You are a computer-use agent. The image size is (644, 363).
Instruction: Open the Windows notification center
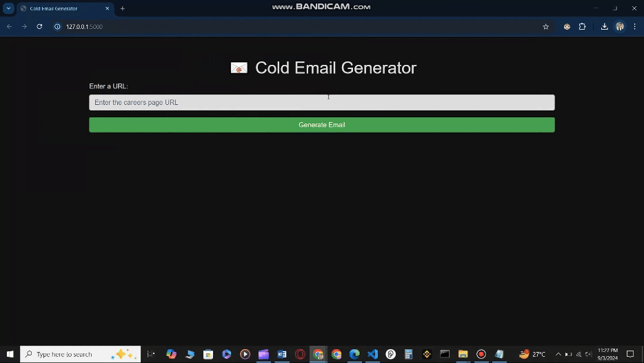pyautogui.click(x=630, y=354)
